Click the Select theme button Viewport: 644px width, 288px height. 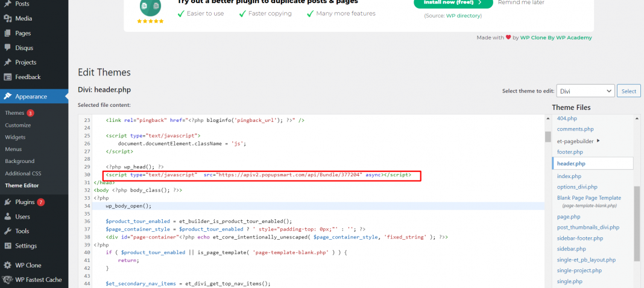click(628, 91)
